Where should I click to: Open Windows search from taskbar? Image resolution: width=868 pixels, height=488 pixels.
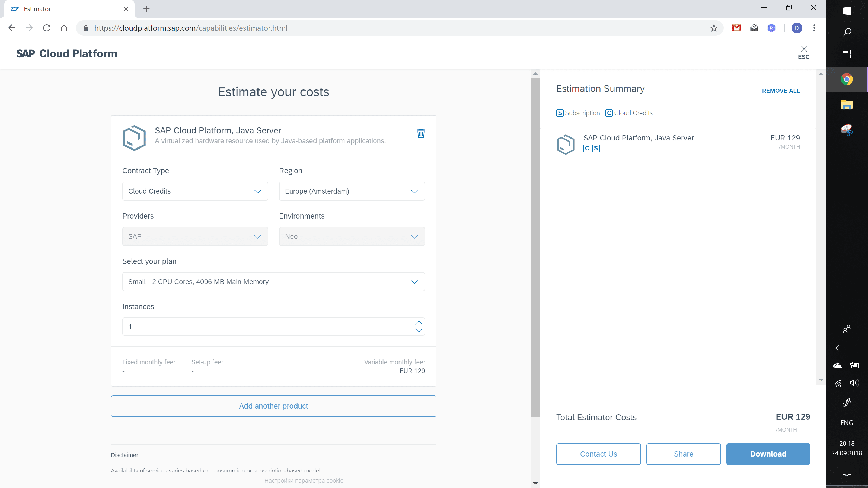coord(846,32)
